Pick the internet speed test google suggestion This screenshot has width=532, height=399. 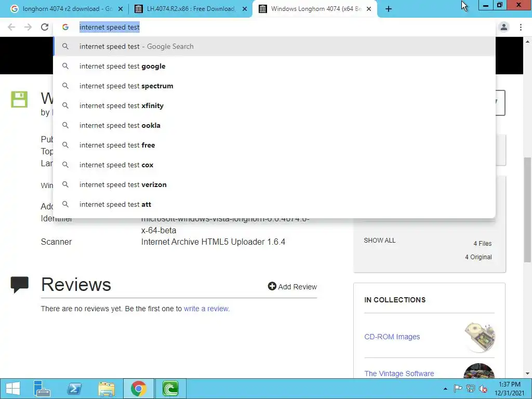274,66
